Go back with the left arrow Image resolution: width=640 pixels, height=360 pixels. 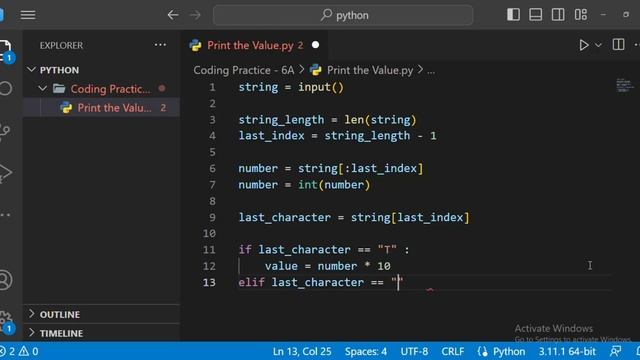click(x=173, y=15)
